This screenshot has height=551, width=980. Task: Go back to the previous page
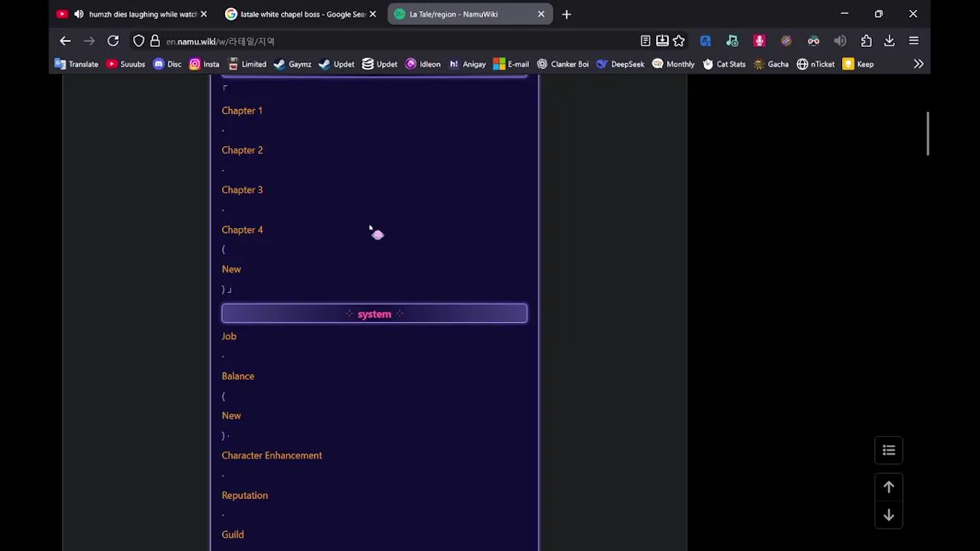pos(65,41)
